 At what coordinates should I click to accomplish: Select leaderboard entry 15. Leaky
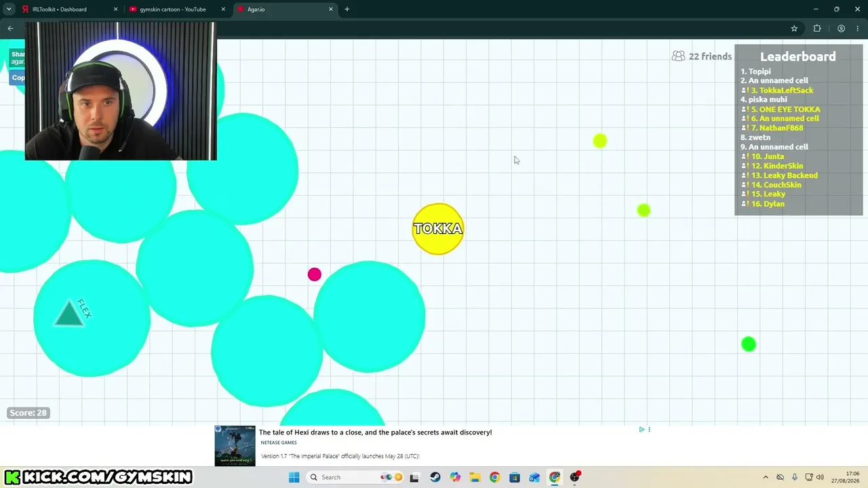[763, 195]
